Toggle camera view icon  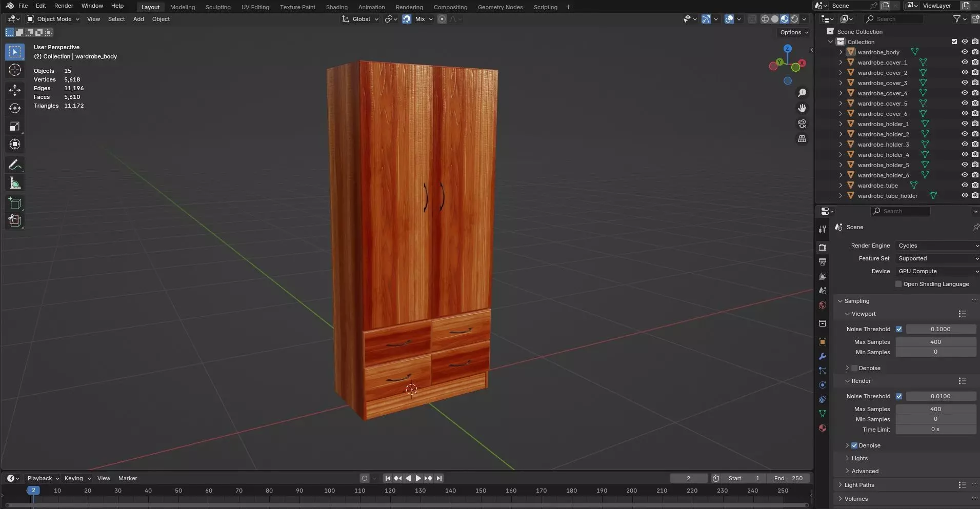point(802,124)
